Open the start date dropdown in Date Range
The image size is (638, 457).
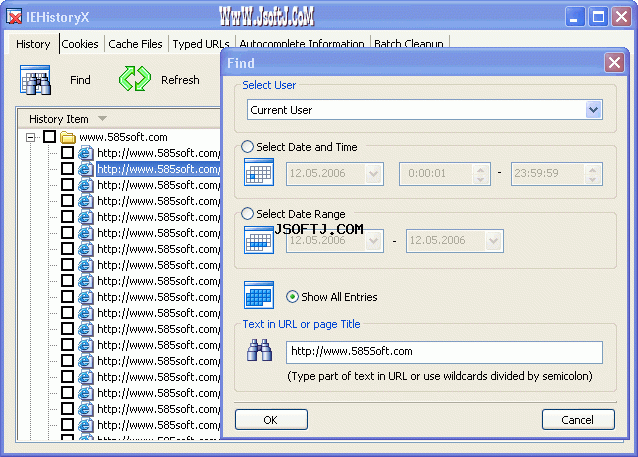[x=373, y=241]
